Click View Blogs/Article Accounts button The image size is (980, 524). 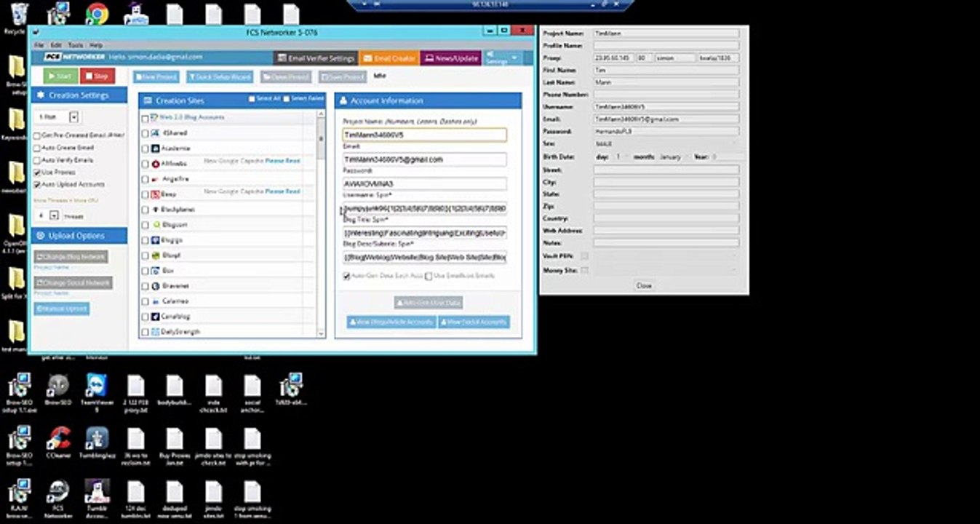[391, 322]
